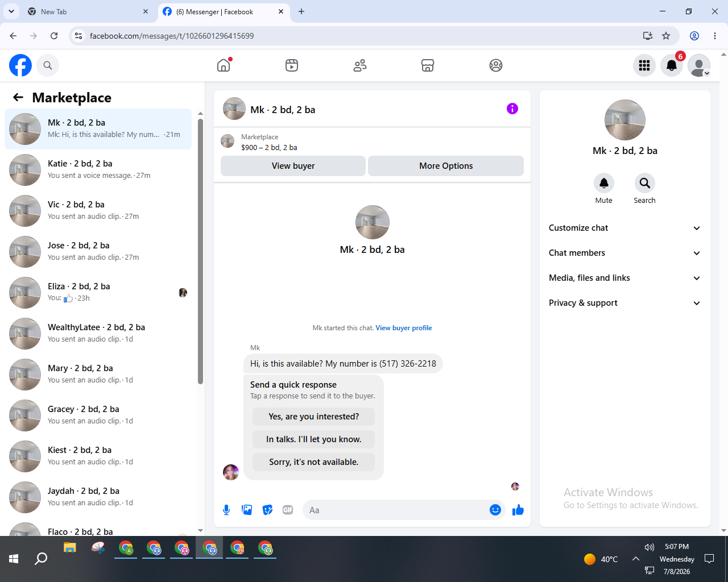This screenshot has height=582, width=728.
Task: Open Chrome menu three dots
Action: (x=715, y=36)
